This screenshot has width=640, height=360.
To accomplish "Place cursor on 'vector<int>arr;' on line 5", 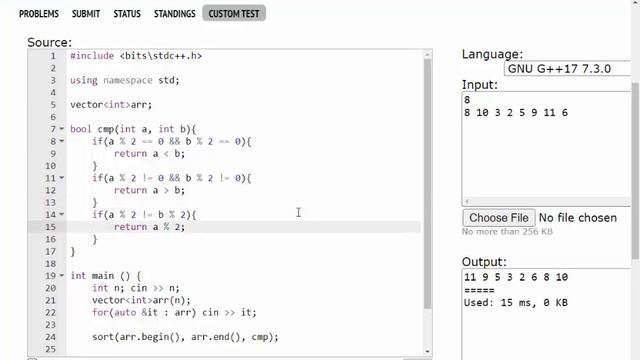I will tap(111, 105).
